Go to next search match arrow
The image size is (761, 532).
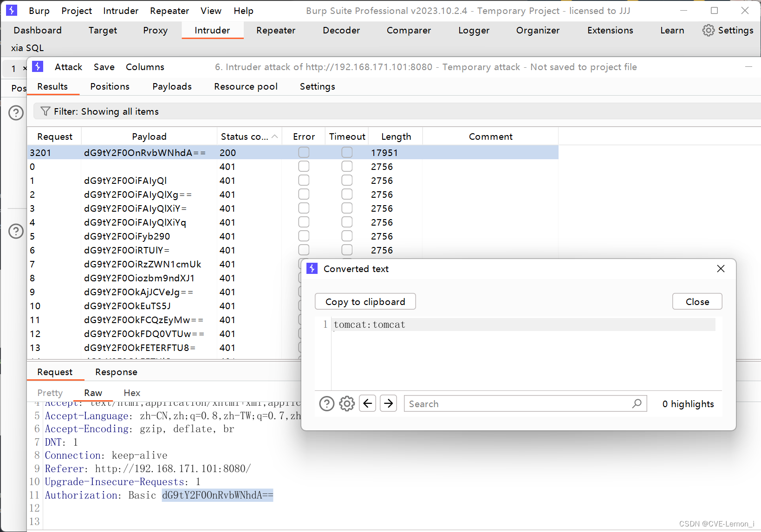tap(389, 403)
